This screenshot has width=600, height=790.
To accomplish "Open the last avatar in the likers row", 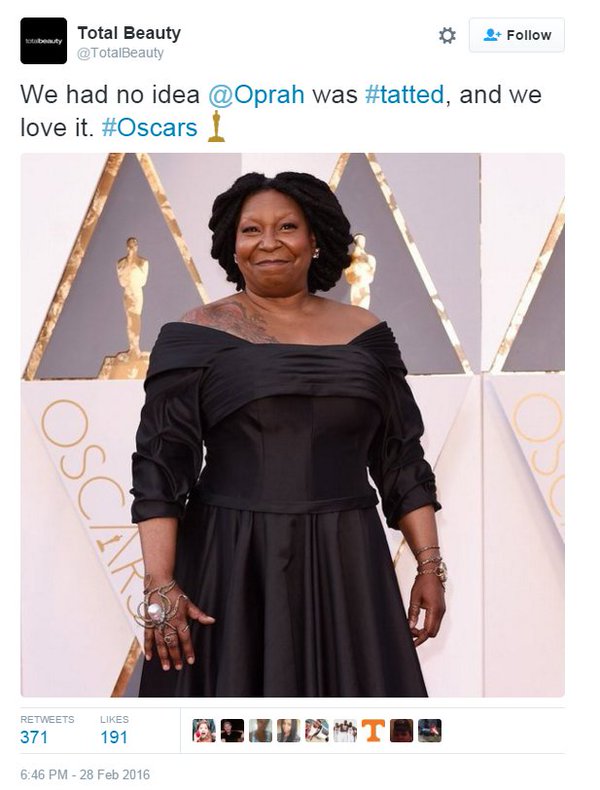I will 430,731.
